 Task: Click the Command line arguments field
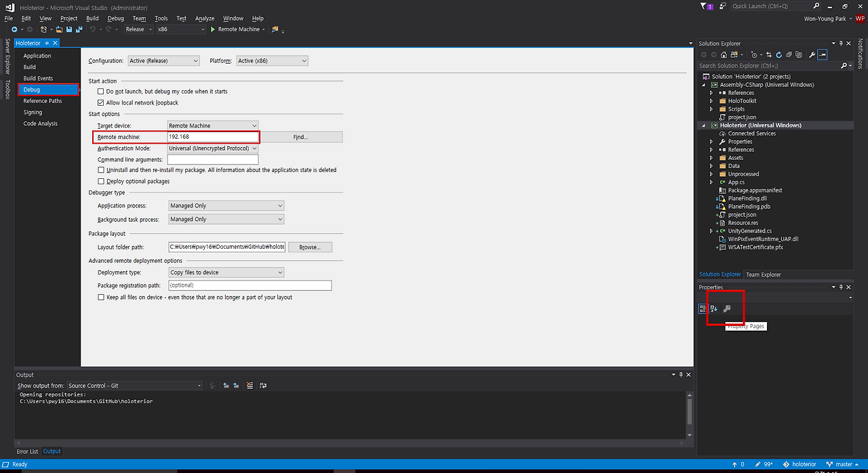213,159
